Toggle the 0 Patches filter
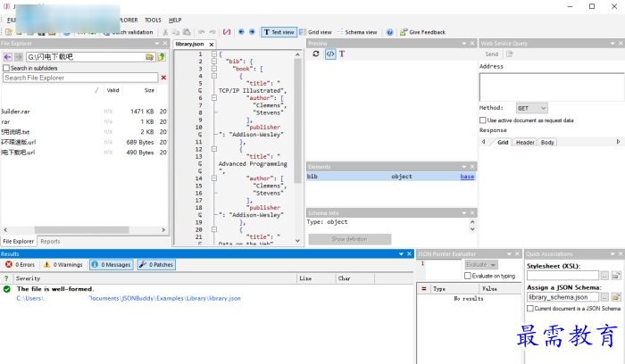This screenshot has width=625, height=364. pyautogui.click(x=156, y=264)
